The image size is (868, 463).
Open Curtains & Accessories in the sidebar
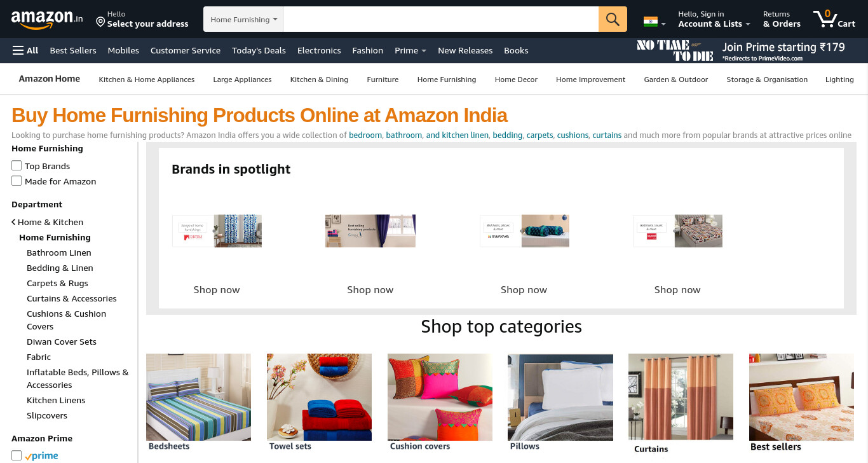pos(72,298)
